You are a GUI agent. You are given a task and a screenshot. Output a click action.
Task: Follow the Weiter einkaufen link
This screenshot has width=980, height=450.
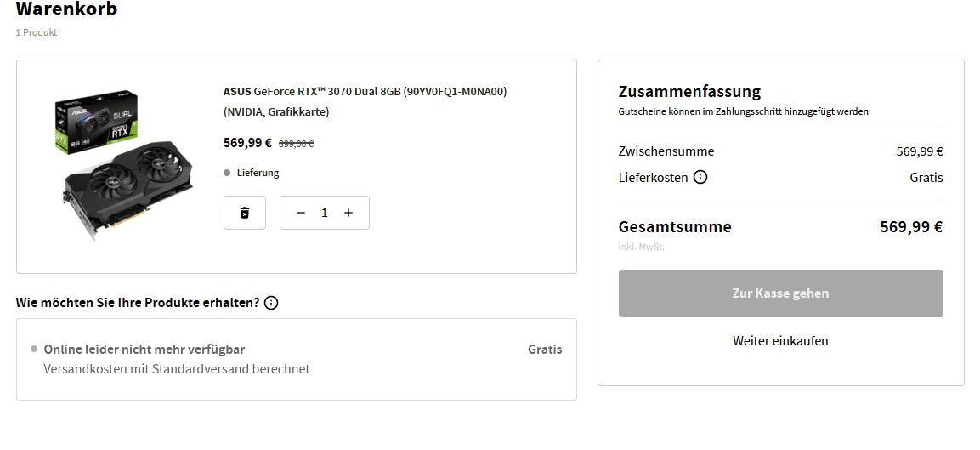click(x=780, y=340)
